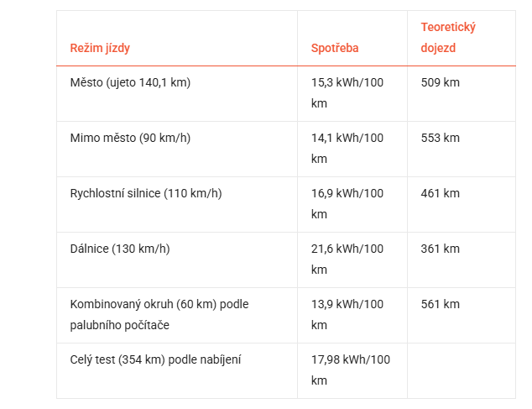
Task: Click the 16,9 kWh/100 km consumption value
Action: [x=347, y=203]
